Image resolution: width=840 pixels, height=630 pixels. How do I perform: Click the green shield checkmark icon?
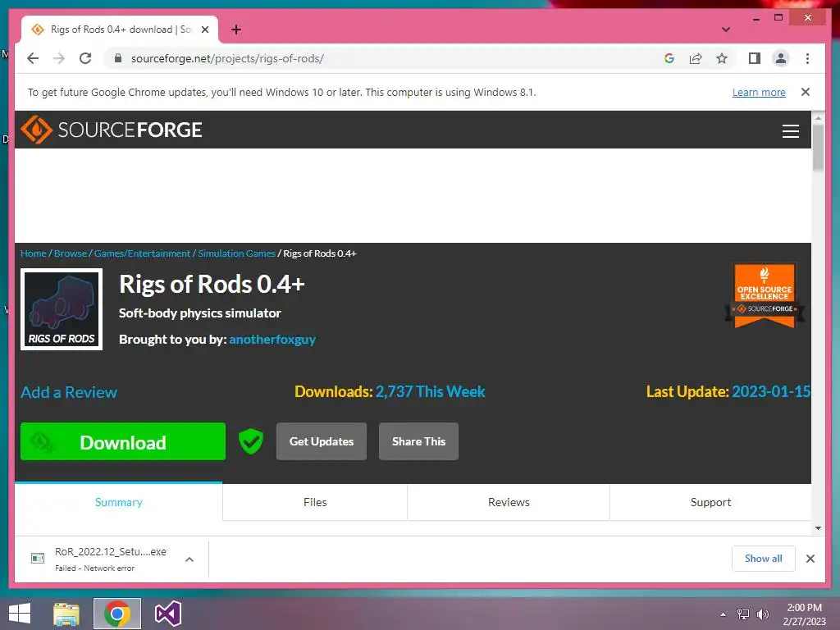pos(251,441)
